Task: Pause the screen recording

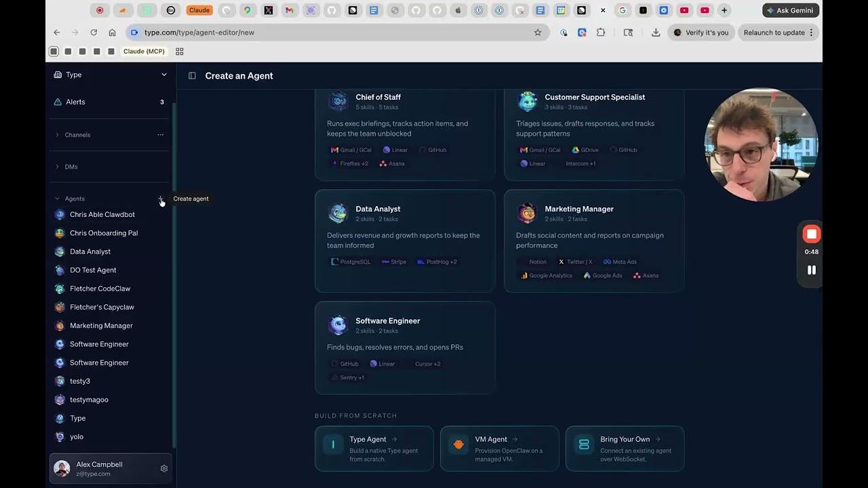Action: pyautogui.click(x=812, y=270)
